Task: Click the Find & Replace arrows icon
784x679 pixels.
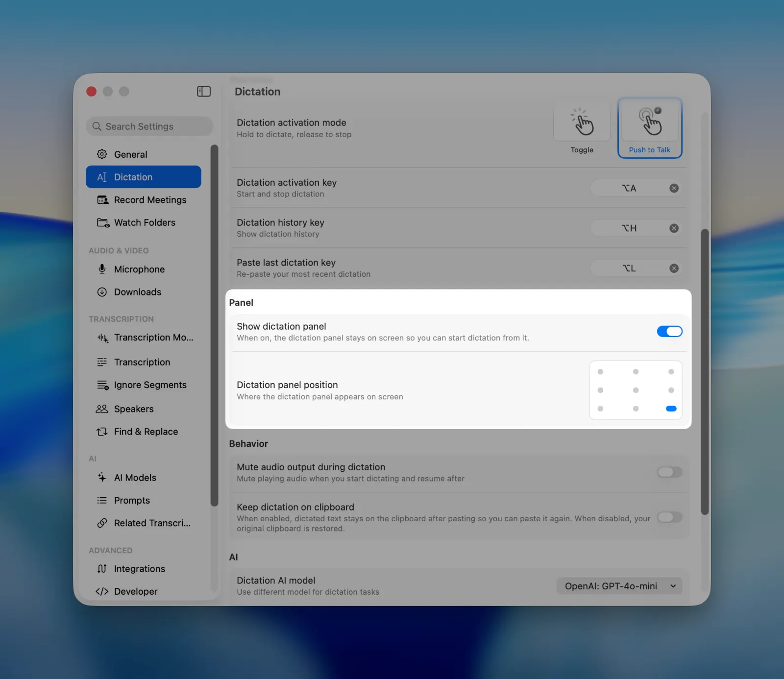Action: [x=102, y=432]
